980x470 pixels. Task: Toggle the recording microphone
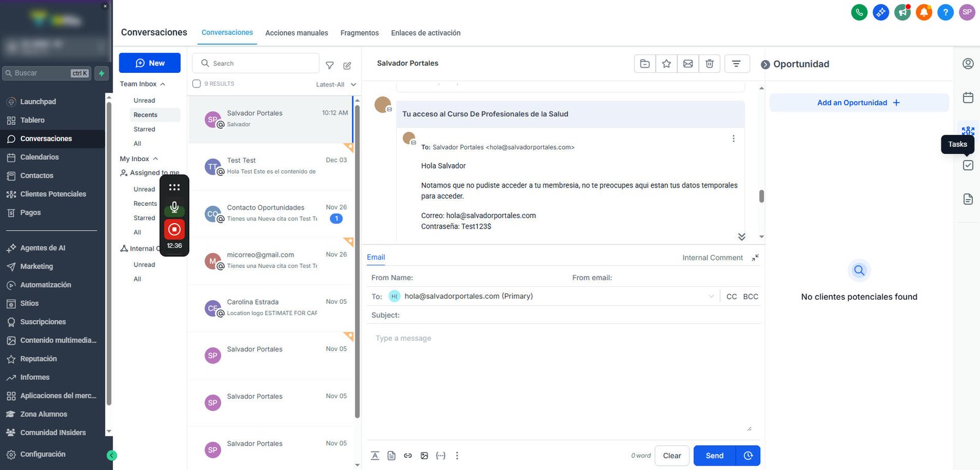click(175, 207)
